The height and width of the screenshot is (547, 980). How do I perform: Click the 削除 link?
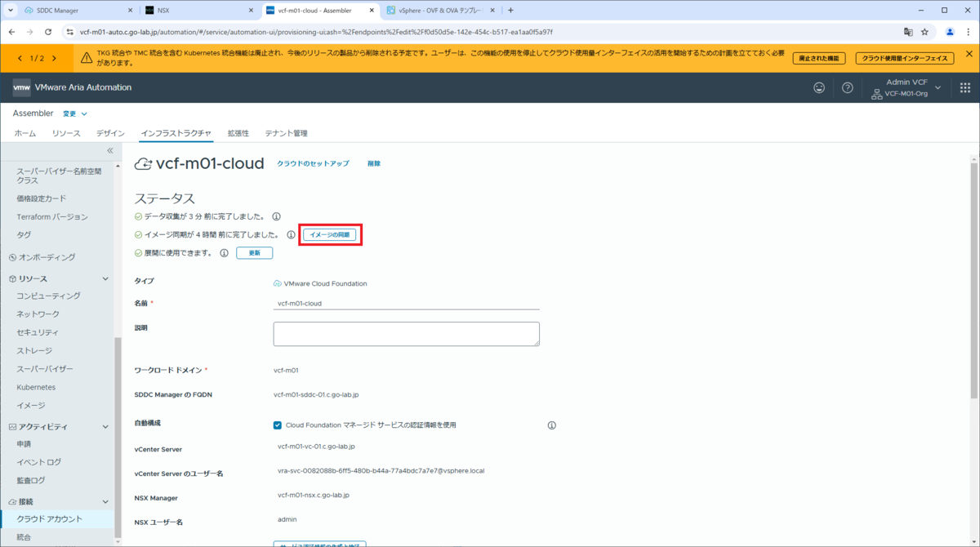374,164
